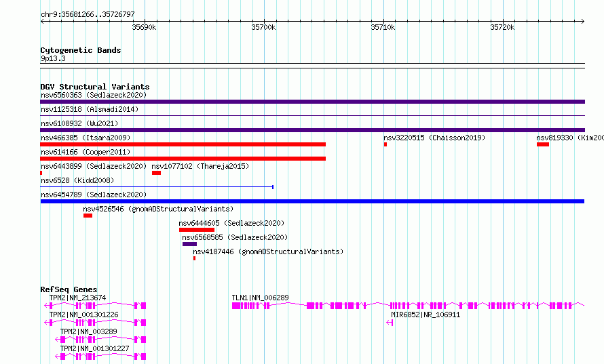Click the nsv6454789 (Sedlazeck2020) label text

[x=94, y=195]
